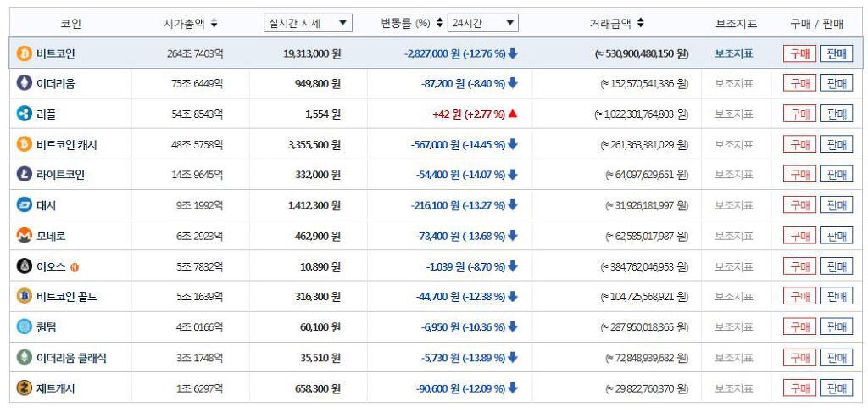Viewport: 868px width, 413px height.
Task: Click the volume ≈ 1,022,301,764,803 원
Action: pos(642,114)
